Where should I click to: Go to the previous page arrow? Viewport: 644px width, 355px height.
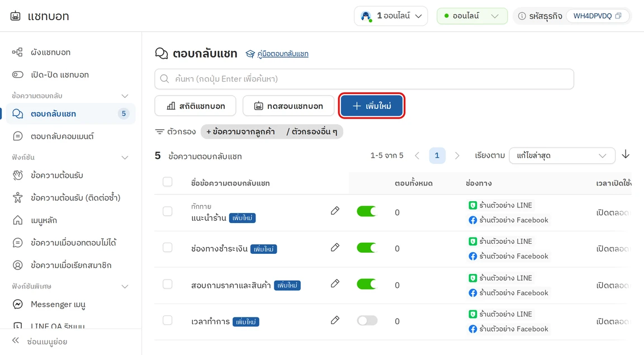click(x=417, y=156)
